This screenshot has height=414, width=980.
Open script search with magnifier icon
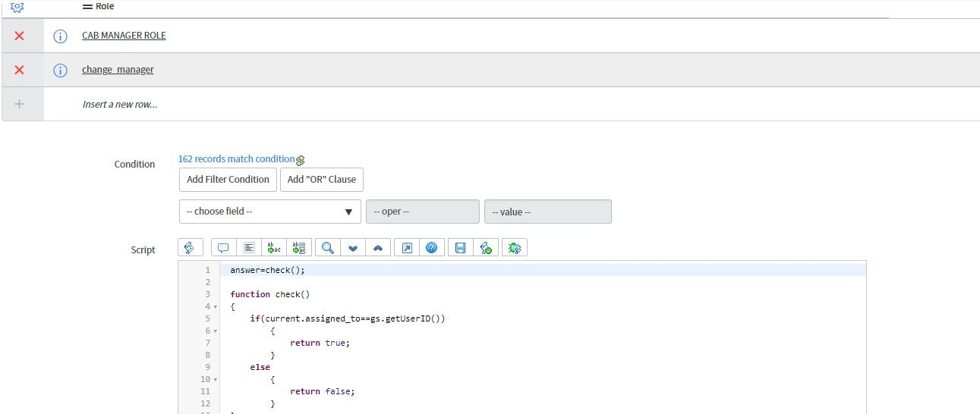coord(327,248)
